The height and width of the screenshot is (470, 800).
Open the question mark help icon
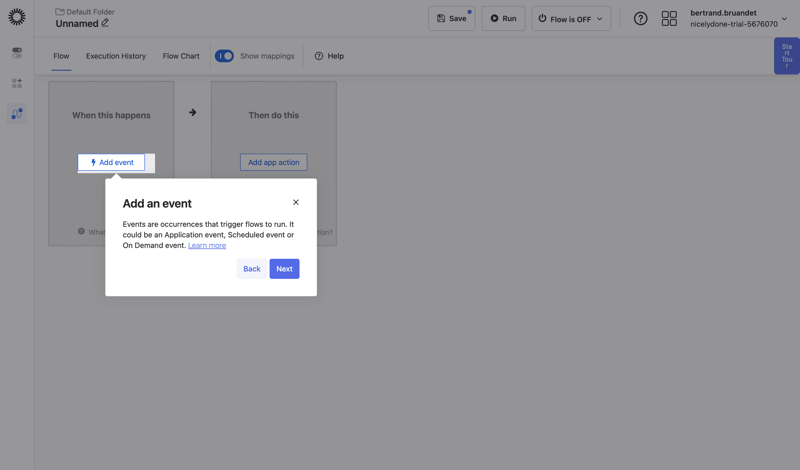pyautogui.click(x=640, y=19)
